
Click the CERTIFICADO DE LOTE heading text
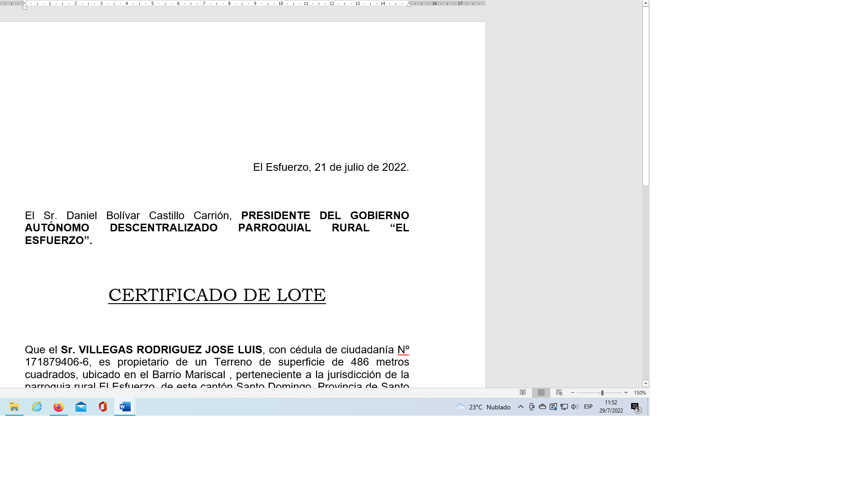click(217, 295)
